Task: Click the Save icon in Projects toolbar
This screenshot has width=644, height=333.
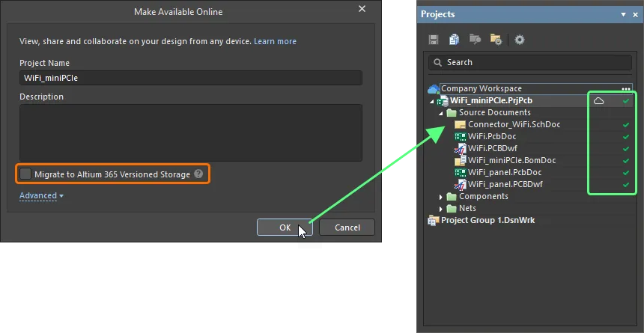Action: coord(434,40)
